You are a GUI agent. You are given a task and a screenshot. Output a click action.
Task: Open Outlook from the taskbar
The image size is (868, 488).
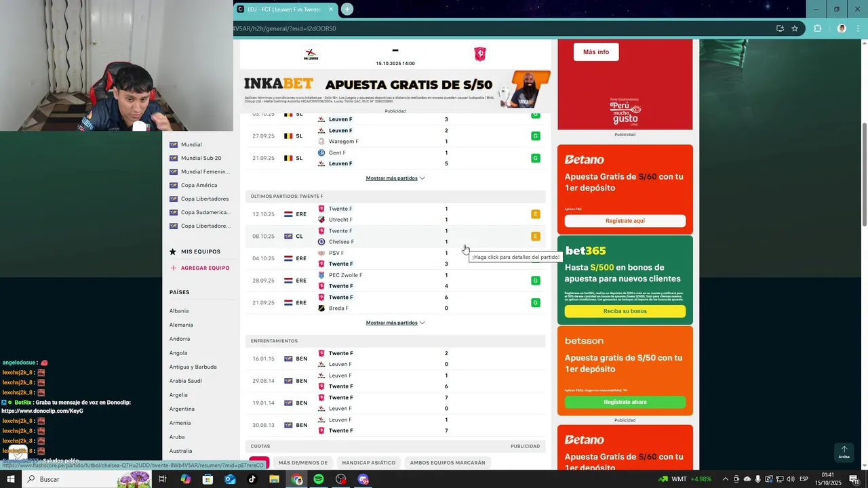[230, 479]
